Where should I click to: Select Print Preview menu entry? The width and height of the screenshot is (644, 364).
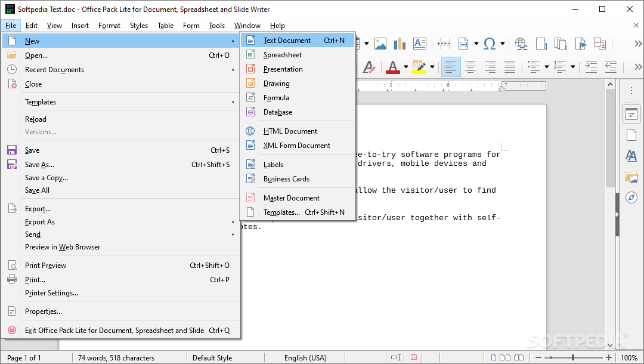click(120, 266)
